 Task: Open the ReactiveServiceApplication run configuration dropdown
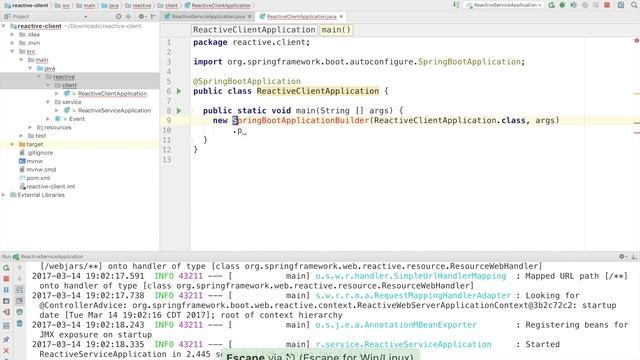click(x=504, y=5)
